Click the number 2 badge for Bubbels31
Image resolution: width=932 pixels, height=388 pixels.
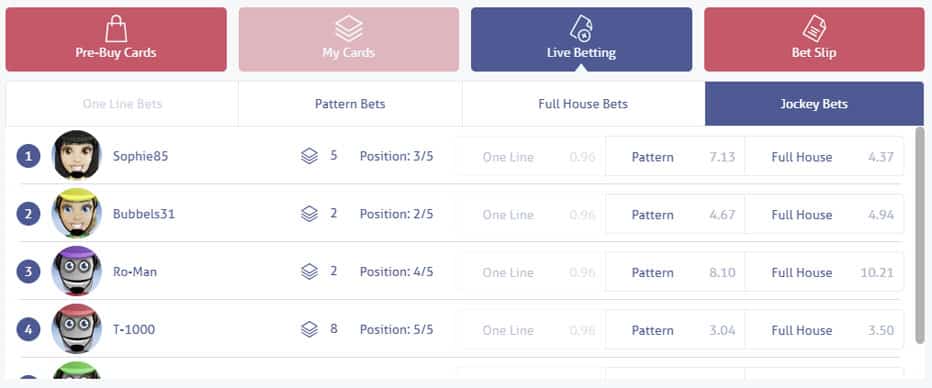pos(28,214)
